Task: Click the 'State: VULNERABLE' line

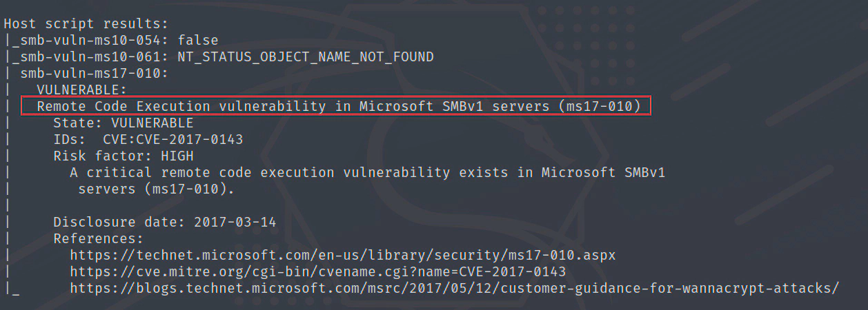Action: (x=123, y=123)
